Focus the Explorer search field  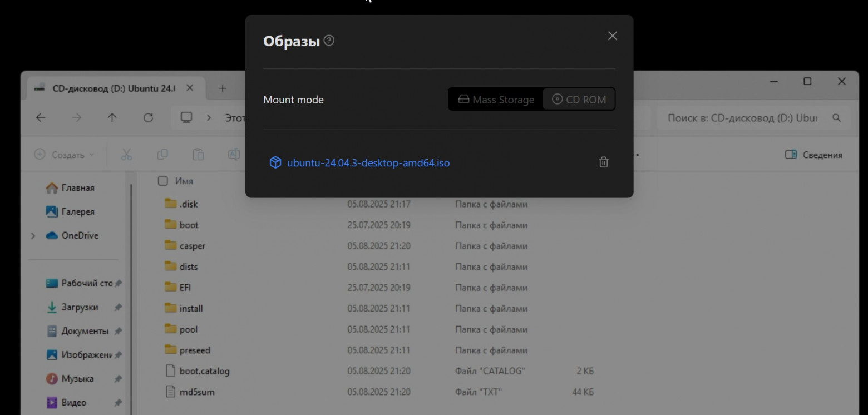753,118
